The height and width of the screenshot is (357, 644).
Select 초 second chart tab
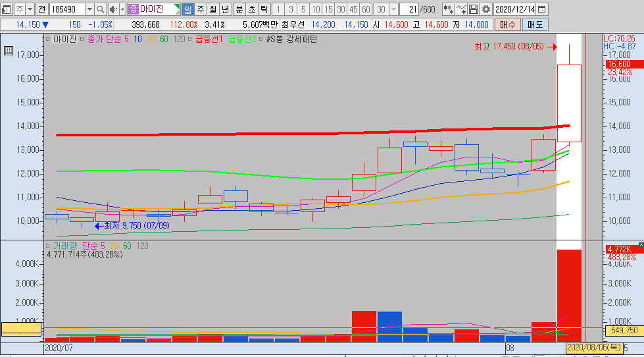[x=251, y=9]
